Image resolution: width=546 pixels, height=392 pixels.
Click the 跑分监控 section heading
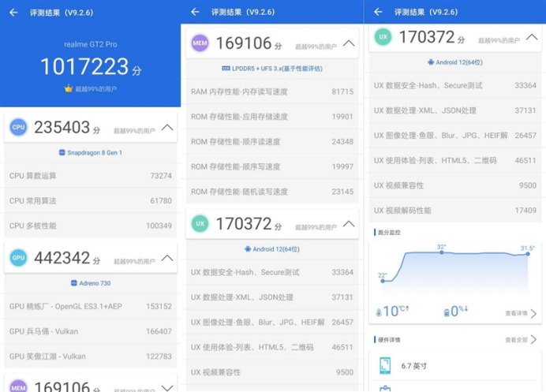click(389, 233)
